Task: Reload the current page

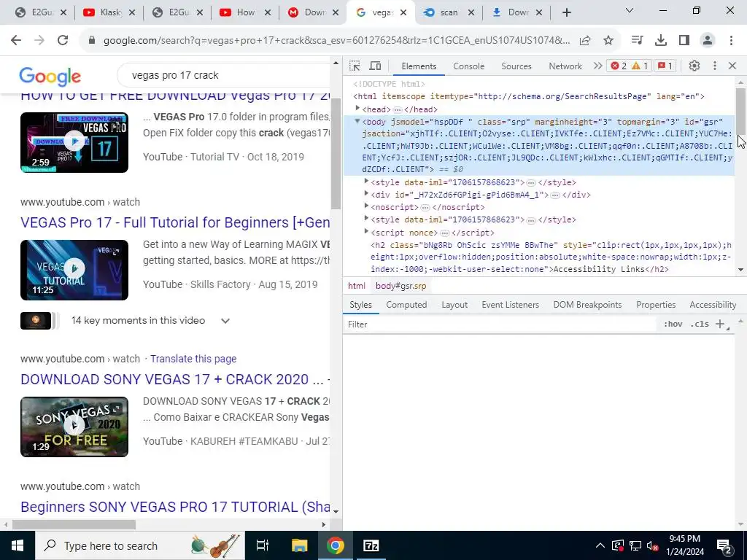Action: pos(63,41)
